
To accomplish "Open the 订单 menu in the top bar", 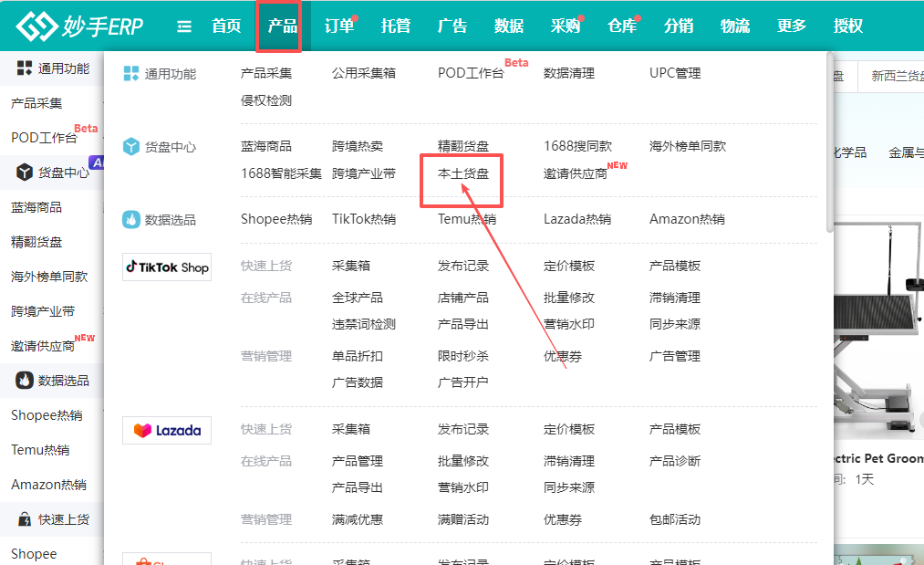I will (337, 26).
